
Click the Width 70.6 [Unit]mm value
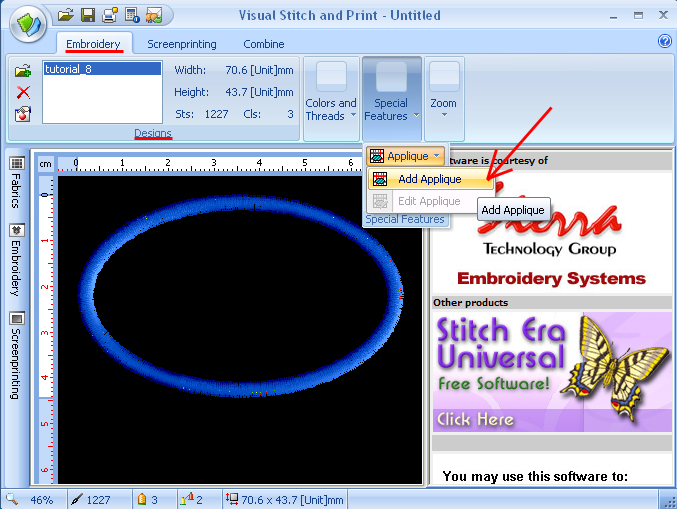pyautogui.click(x=259, y=70)
